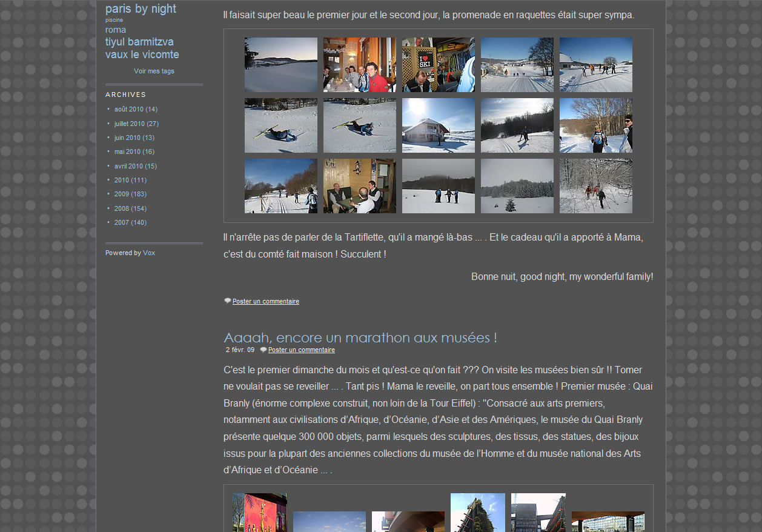The height and width of the screenshot is (532, 762).
Task: Open the 'vaux le vicomte' tag
Action: (x=142, y=55)
